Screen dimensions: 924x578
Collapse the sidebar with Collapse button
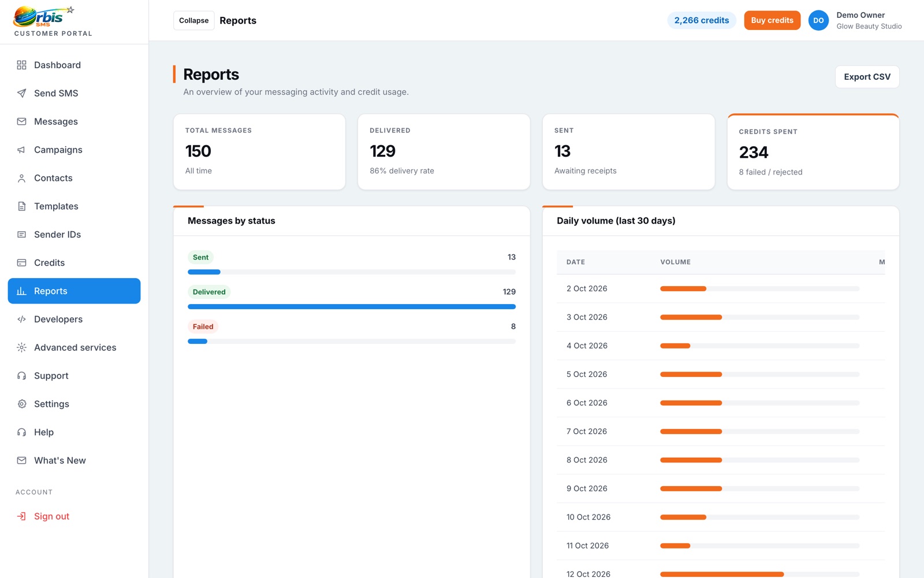tap(193, 20)
